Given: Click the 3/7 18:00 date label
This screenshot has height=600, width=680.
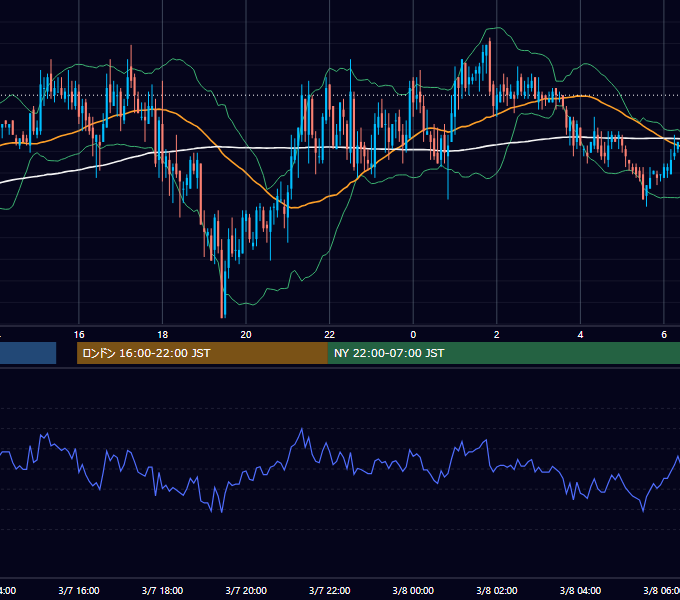Looking at the screenshot, I should click(163, 590).
